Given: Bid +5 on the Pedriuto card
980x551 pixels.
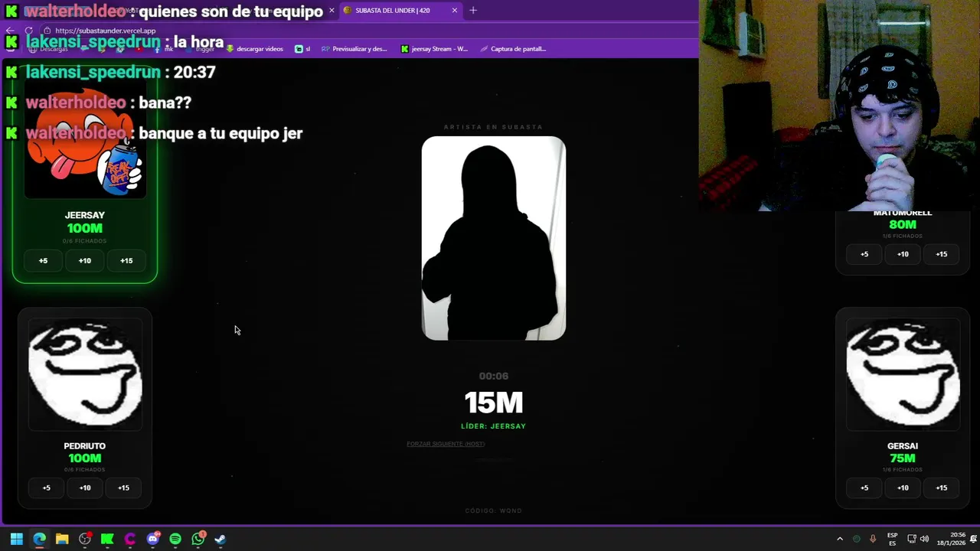Looking at the screenshot, I should (x=47, y=487).
